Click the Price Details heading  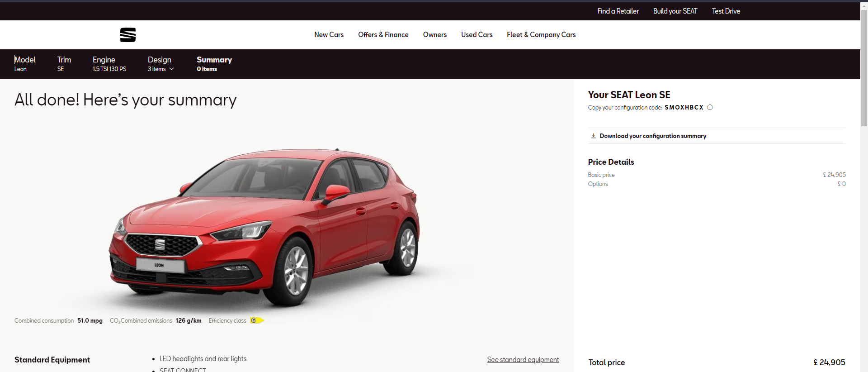coord(611,162)
